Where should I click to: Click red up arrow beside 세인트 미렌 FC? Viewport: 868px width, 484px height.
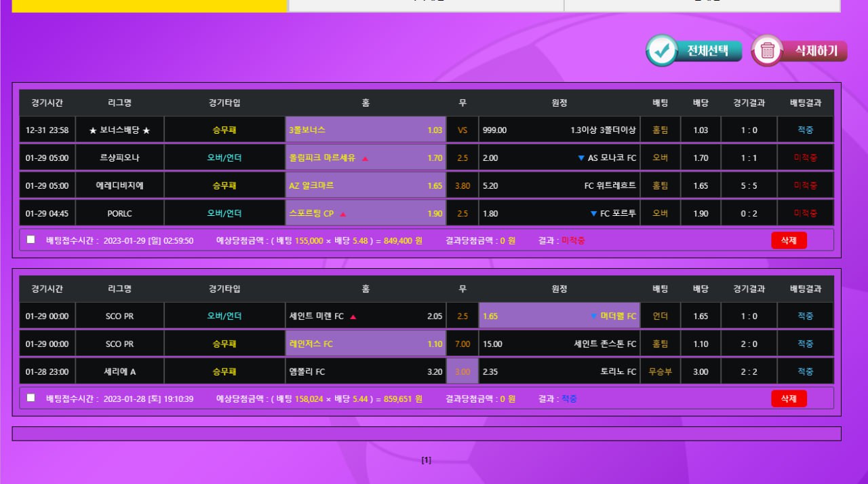(x=353, y=316)
